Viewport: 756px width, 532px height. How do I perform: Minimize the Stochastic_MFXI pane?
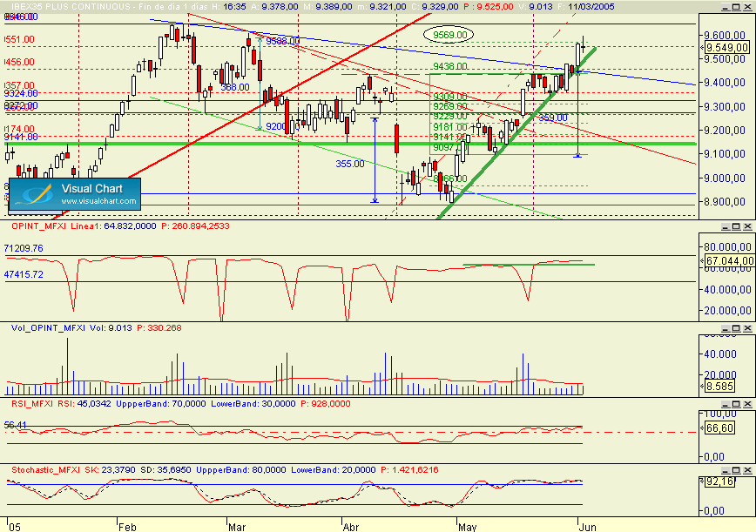click(726, 470)
